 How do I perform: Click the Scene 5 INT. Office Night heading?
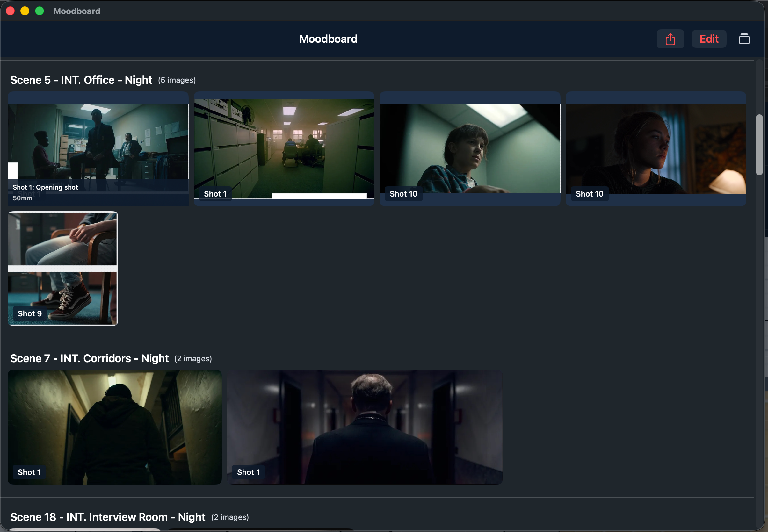[81, 80]
